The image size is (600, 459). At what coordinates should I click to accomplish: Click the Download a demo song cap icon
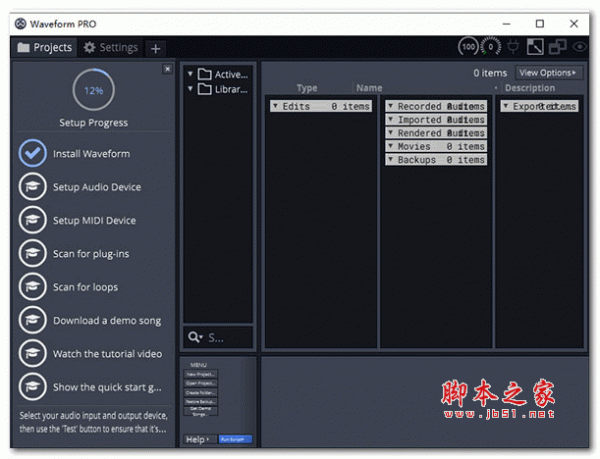click(33, 320)
